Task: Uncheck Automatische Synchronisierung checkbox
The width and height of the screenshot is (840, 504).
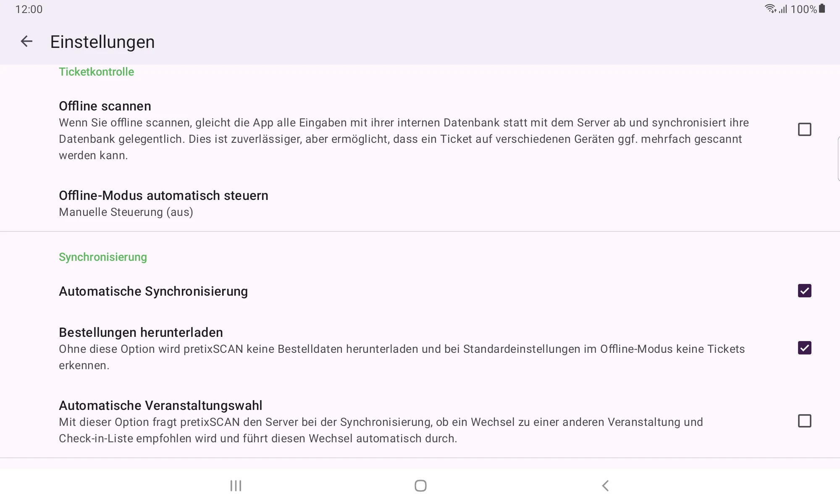Action: (x=804, y=291)
